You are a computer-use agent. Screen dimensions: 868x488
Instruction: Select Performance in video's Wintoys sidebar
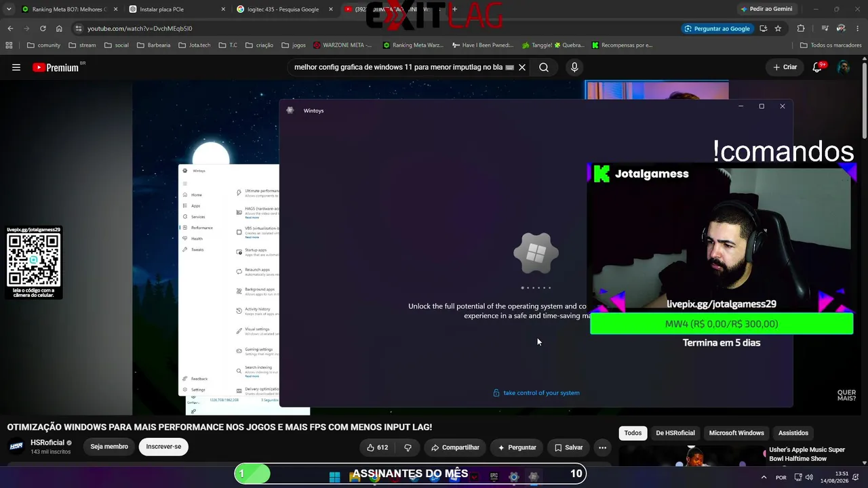point(197,228)
